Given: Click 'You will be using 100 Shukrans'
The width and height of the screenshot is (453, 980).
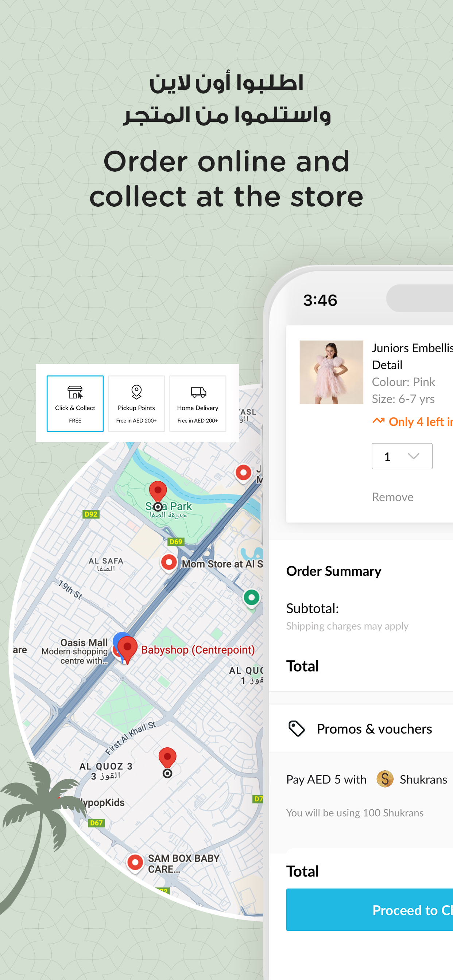Looking at the screenshot, I should [355, 813].
